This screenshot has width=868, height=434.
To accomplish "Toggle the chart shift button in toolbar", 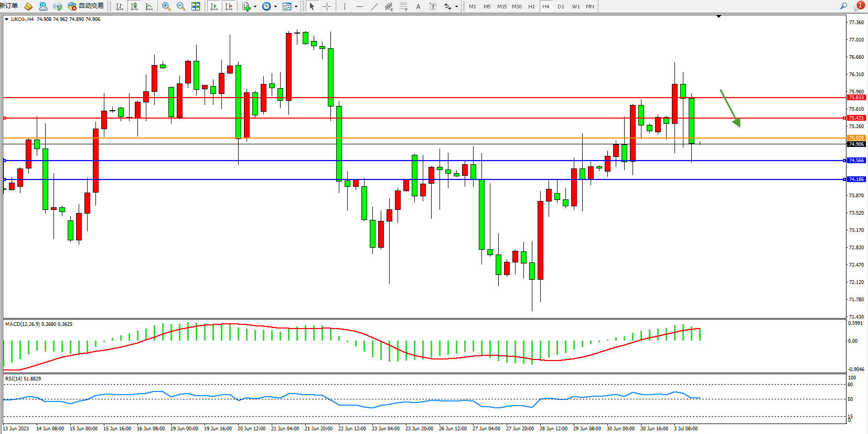I will (229, 6).
